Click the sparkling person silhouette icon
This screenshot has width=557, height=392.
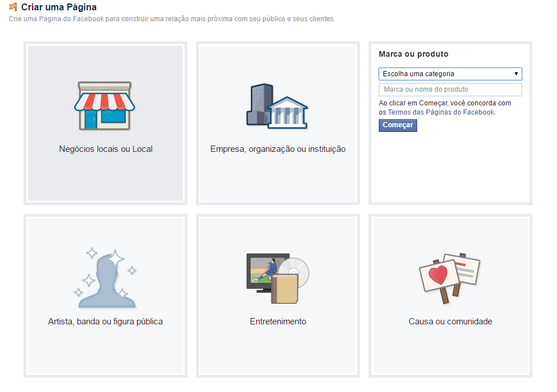105,277
